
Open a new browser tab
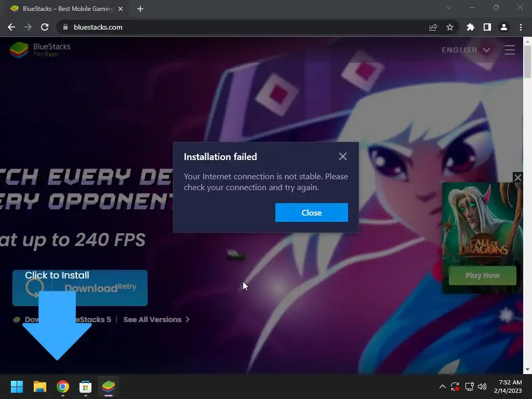[x=140, y=9]
